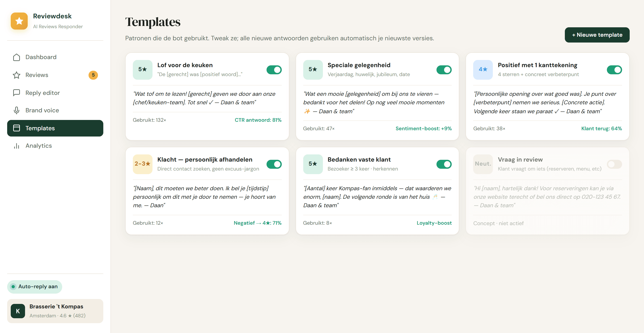Click the K avatar for Brasserie 't Kompas
The height and width of the screenshot is (333, 644).
[x=18, y=311]
